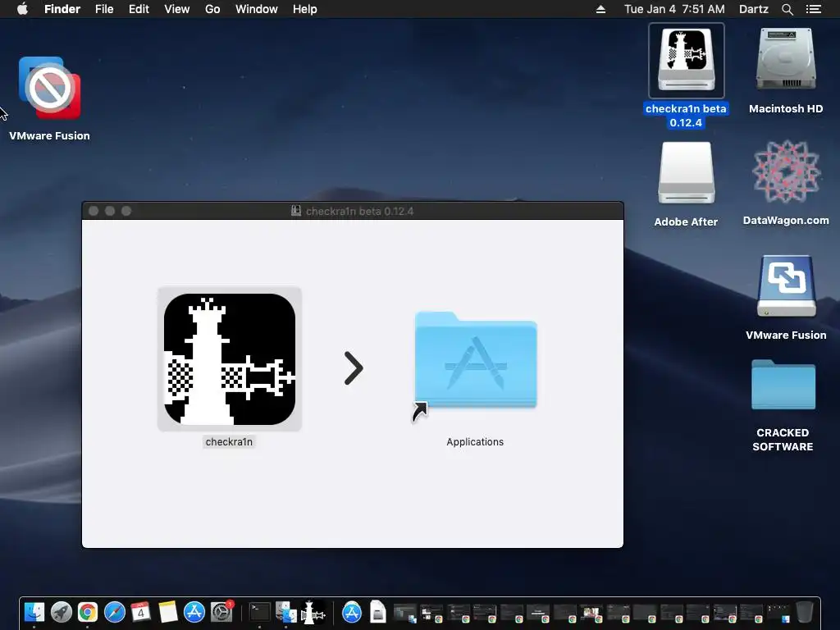Viewport: 840px width, 630px height.
Task: Click the Tue Jan 4 7:51 AM clock
Action: 674,9
